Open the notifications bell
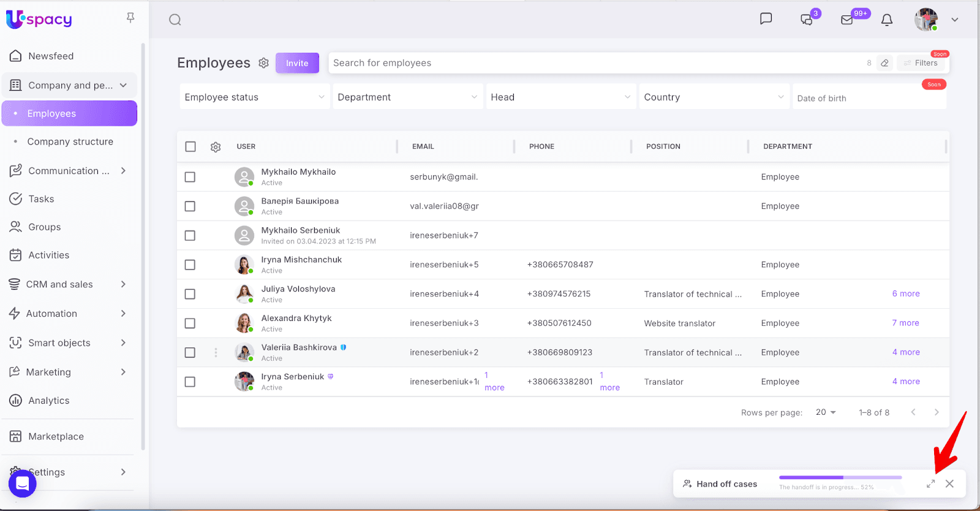The image size is (980, 511). pos(886,20)
